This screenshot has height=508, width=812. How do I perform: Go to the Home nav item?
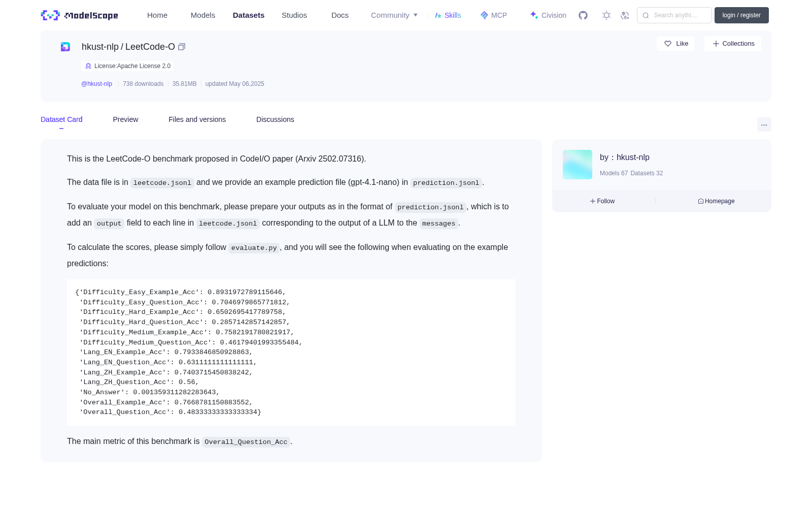(157, 15)
